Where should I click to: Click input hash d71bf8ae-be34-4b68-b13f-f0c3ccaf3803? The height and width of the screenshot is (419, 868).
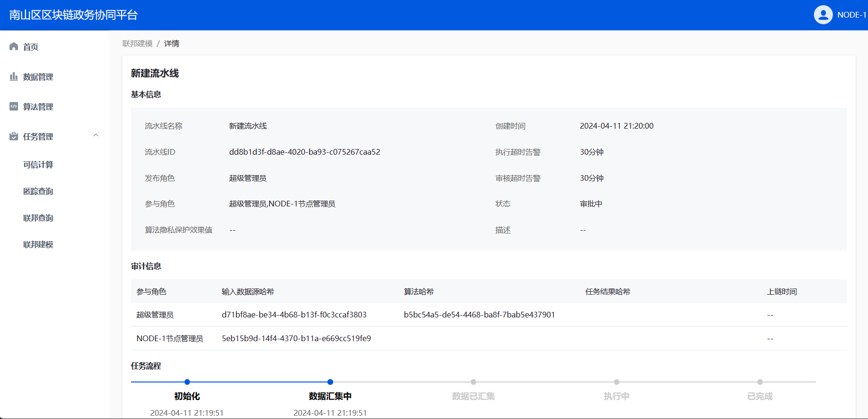point(294,315)
